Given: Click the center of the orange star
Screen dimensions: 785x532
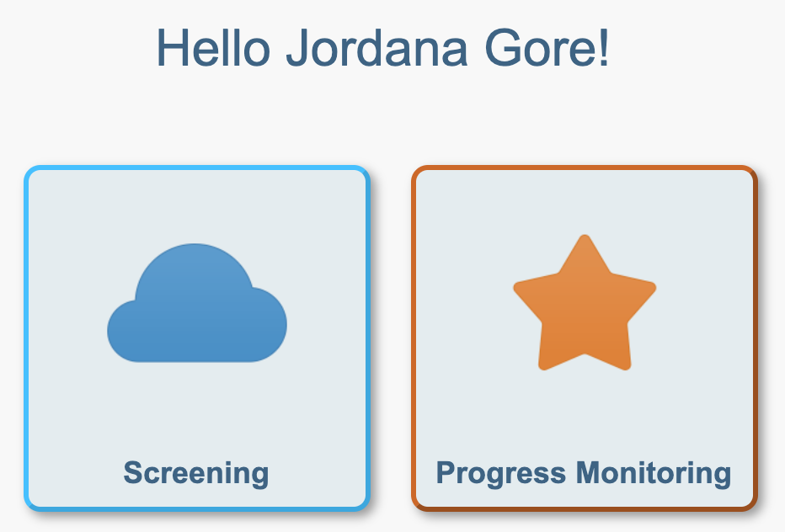Looking at the screenshot, I should pyautogui.click(x=585, y=311).
